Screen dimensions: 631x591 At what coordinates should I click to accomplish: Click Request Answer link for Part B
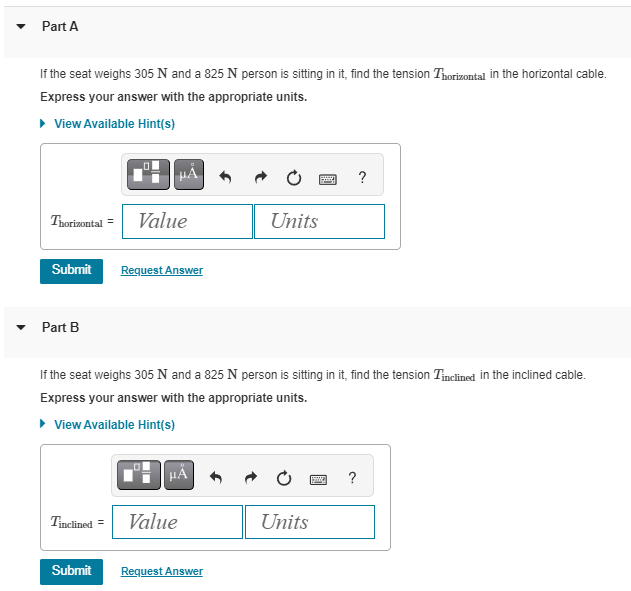pos(162,571)
